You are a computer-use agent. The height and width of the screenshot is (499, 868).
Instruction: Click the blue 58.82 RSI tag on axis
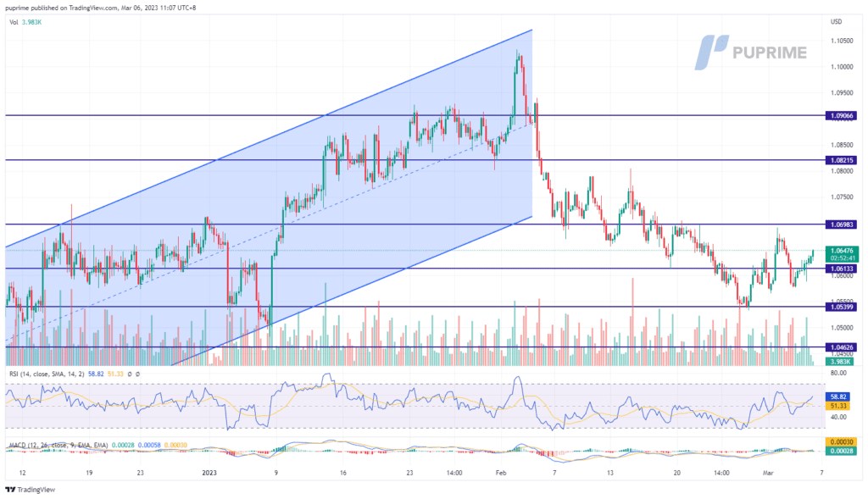(x=838, y=396)
